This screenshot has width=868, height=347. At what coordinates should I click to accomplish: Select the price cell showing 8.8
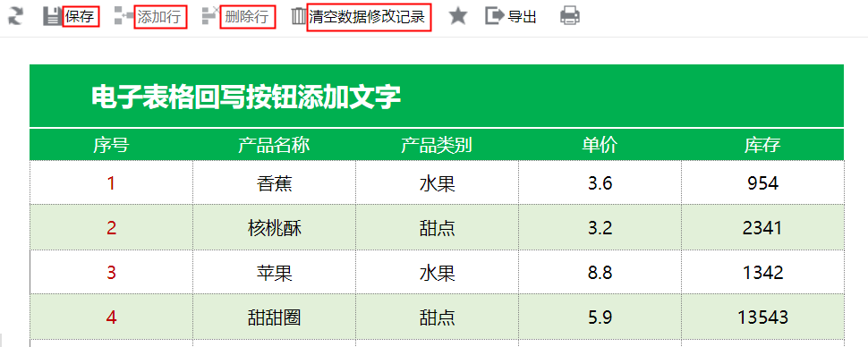[600, 272]
